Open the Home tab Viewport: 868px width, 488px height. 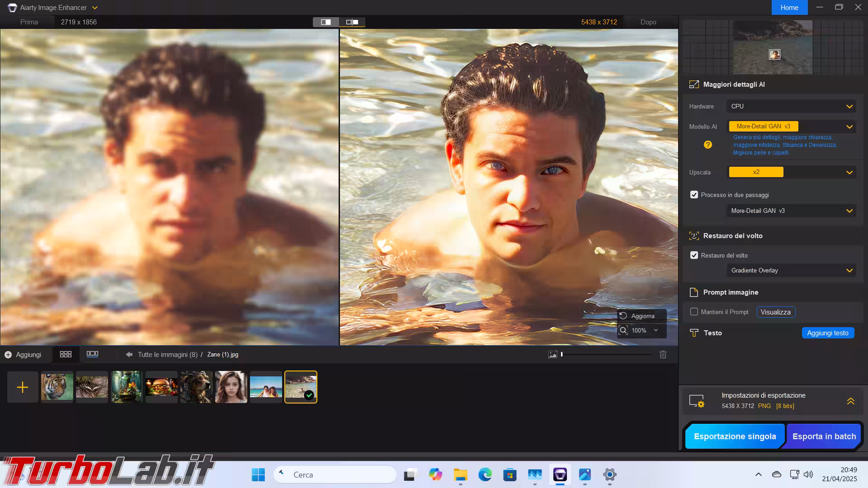click(x=789, y=8)
